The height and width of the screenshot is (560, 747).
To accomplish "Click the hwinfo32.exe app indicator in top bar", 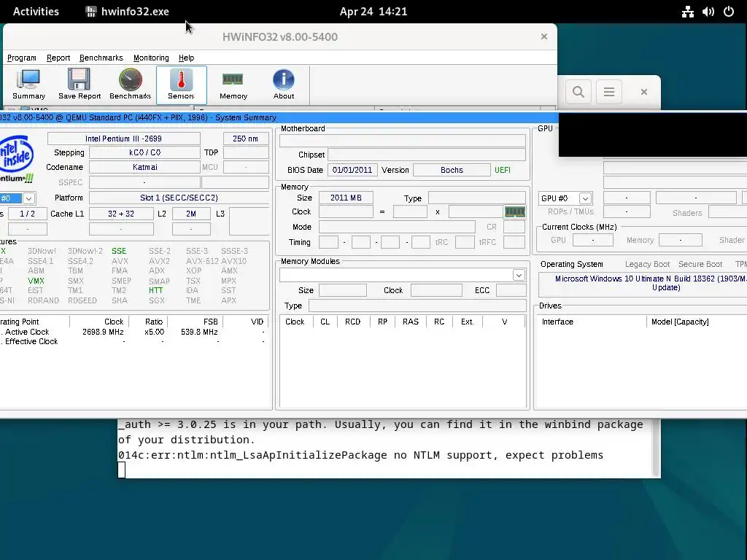I will tap(127, 12).
